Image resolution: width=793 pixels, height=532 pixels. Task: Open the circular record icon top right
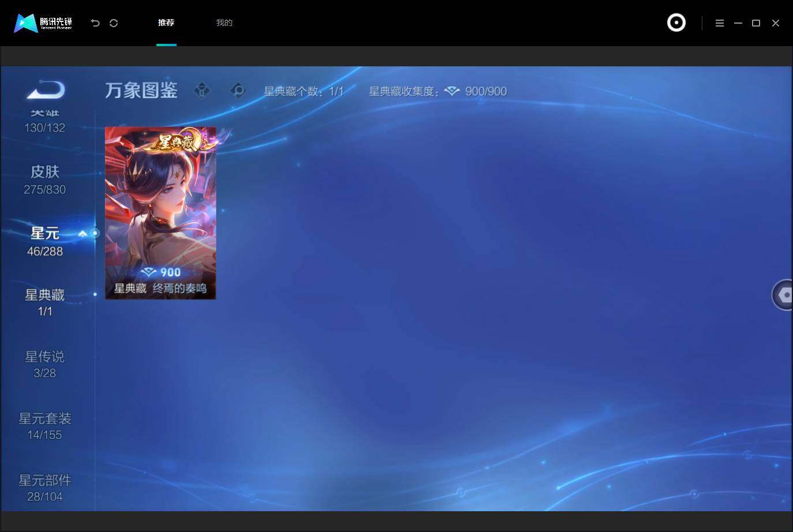pos(676,23)
